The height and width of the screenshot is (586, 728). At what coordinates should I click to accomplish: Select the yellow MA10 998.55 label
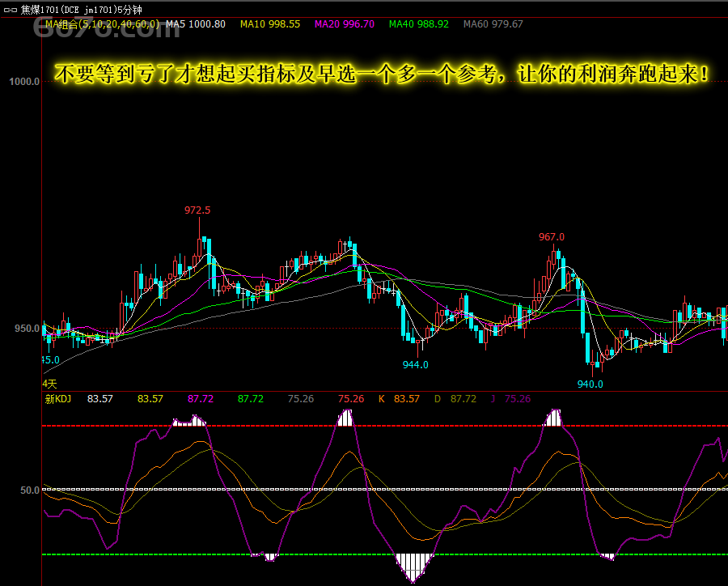pos(270,24)
